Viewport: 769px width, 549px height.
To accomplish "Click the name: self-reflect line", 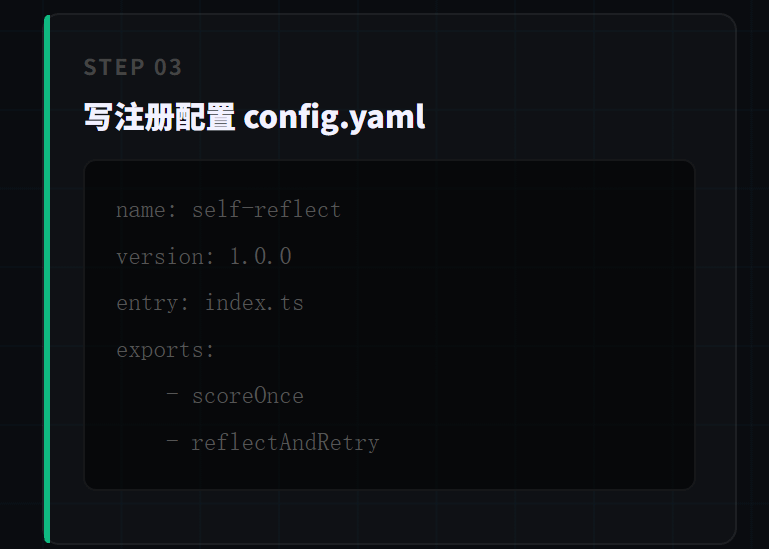I will [x=229, y=210].
